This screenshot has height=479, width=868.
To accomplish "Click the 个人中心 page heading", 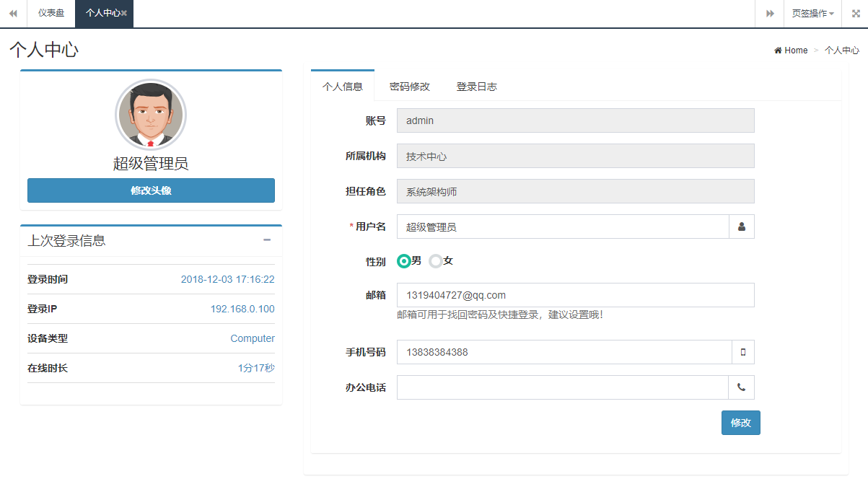I will coord(44,50).
